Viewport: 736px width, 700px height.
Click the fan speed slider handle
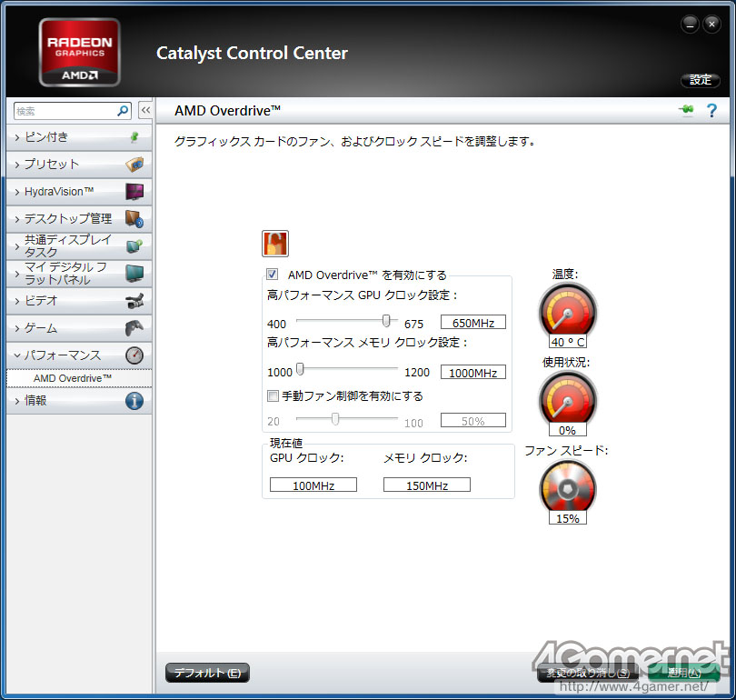click(335, 418)
